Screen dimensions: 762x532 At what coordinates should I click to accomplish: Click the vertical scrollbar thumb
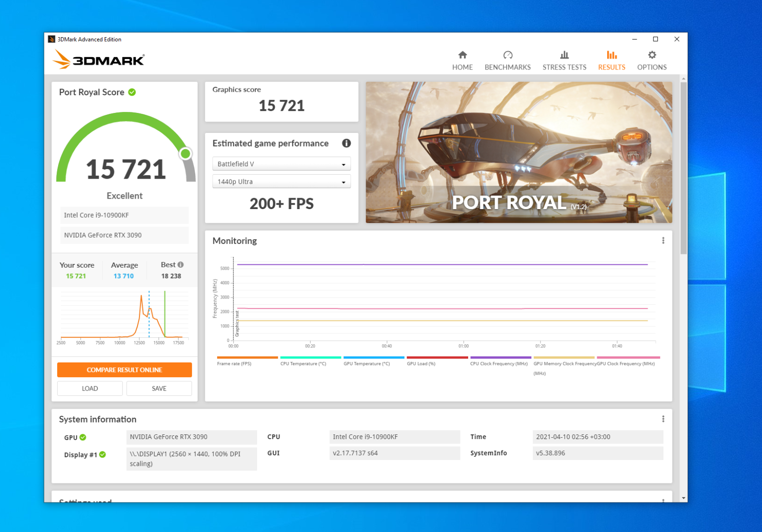click(x=683, y=168)
